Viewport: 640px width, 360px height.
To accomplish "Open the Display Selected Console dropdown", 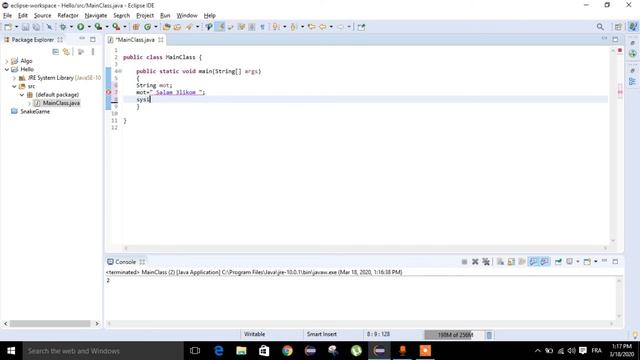I will click(578, 262).
